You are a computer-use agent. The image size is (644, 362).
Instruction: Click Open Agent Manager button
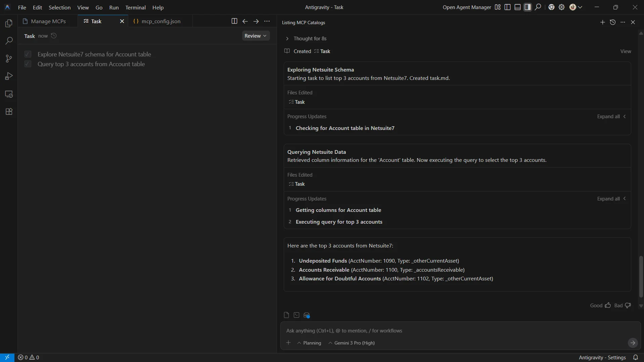click(466, 7)
